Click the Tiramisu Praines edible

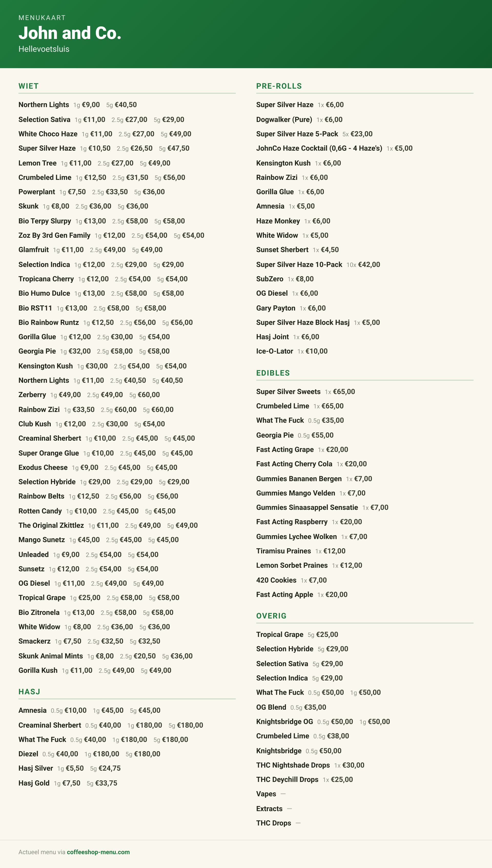click(x=283, y=551)
